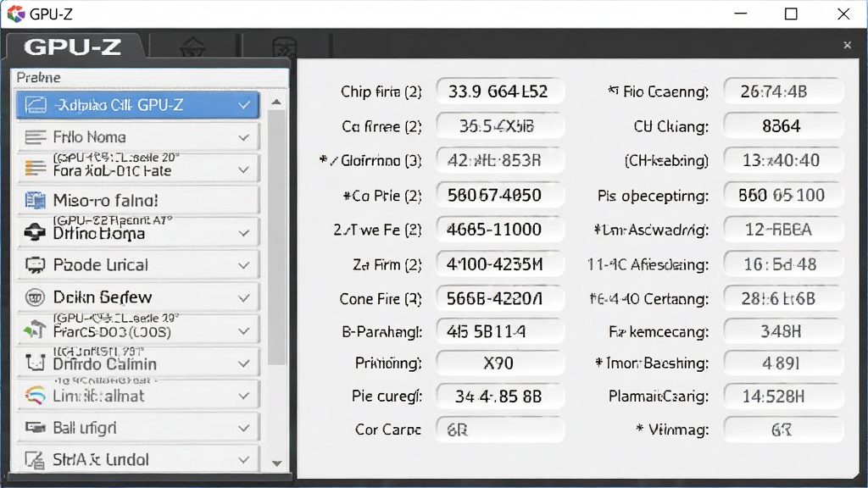Image resolution: width=868 pixels, height=488 pixels.
Task: Collapse the selected 'Cill GPU-Z' row chevron
Action: click(243, 105)
